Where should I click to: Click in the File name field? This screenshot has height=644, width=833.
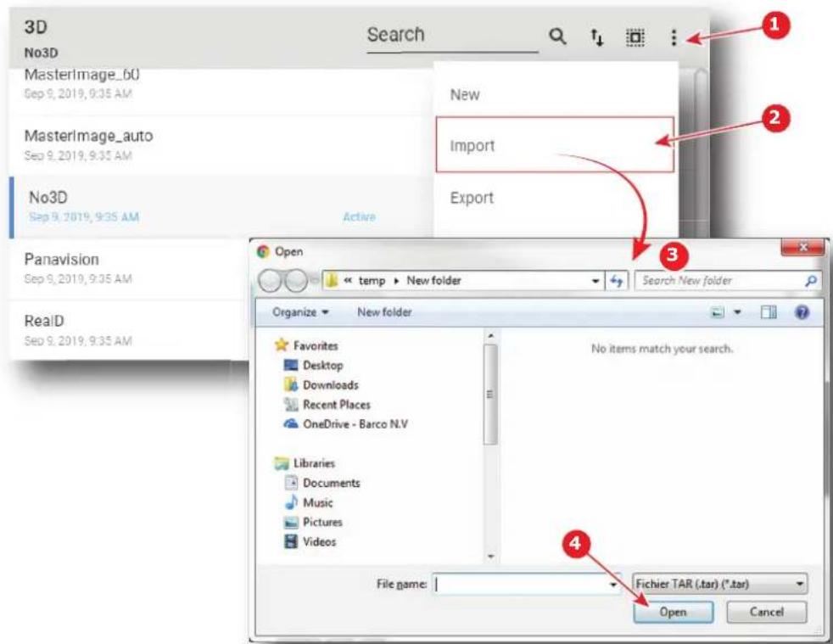(521, 585)
